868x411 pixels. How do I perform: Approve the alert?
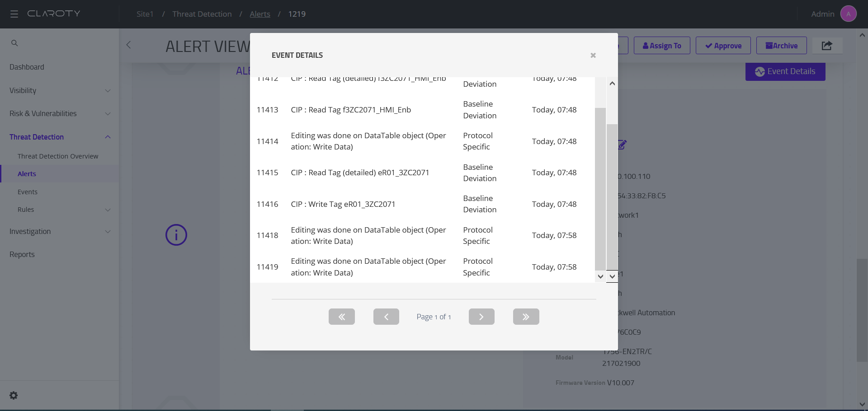723,46
